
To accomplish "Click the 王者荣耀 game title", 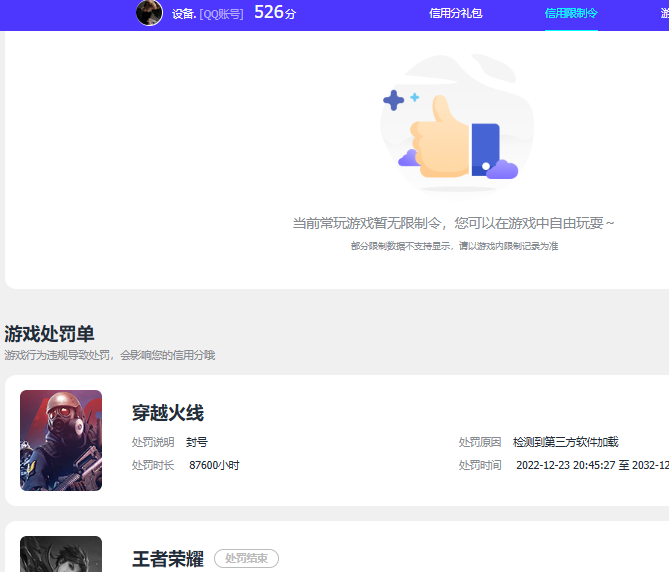I will point(168,559).
